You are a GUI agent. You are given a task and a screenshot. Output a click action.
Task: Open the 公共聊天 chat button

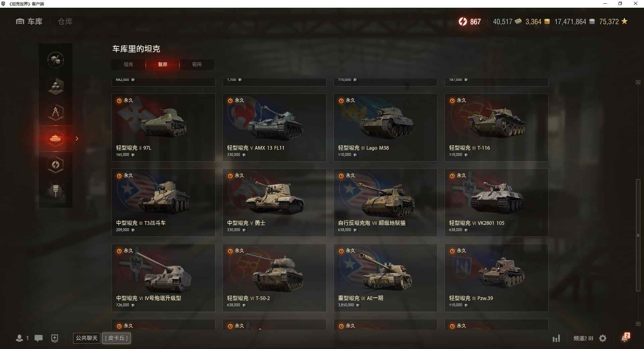click(x=87, y=338)
